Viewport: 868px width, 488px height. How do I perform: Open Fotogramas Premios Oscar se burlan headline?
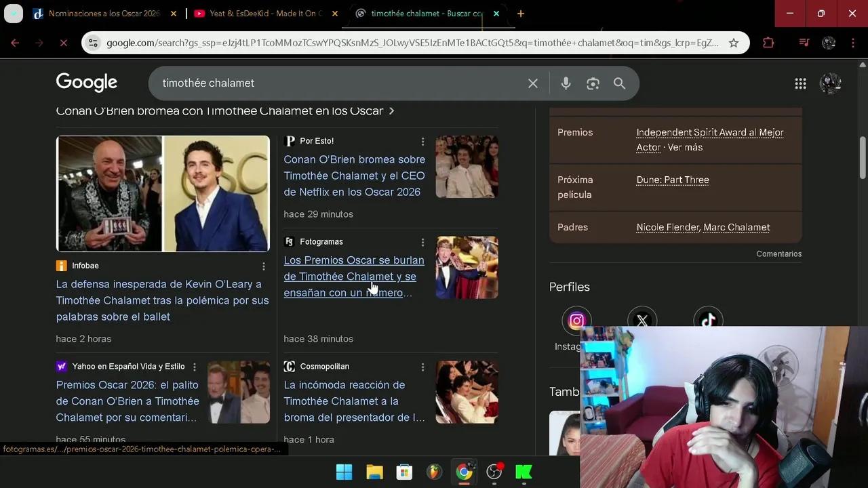pyautogui.click(x=353, y=277)
